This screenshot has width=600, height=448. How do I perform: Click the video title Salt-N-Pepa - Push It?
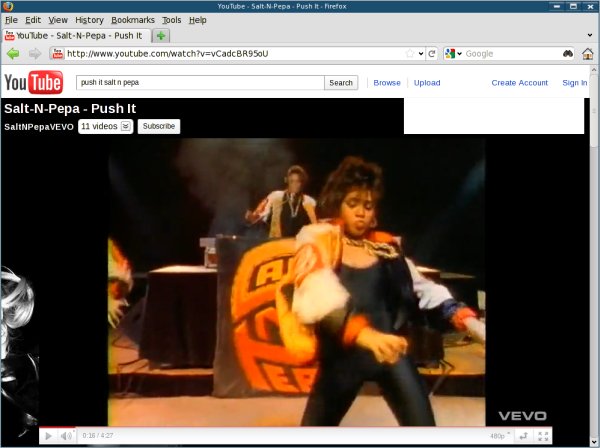click(70, 109)
